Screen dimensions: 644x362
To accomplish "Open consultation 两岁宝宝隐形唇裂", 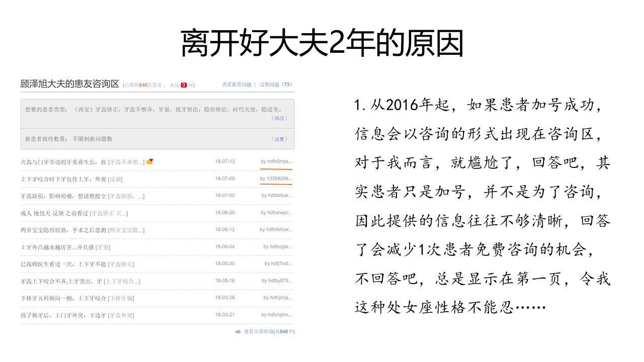I will [63, 230].
